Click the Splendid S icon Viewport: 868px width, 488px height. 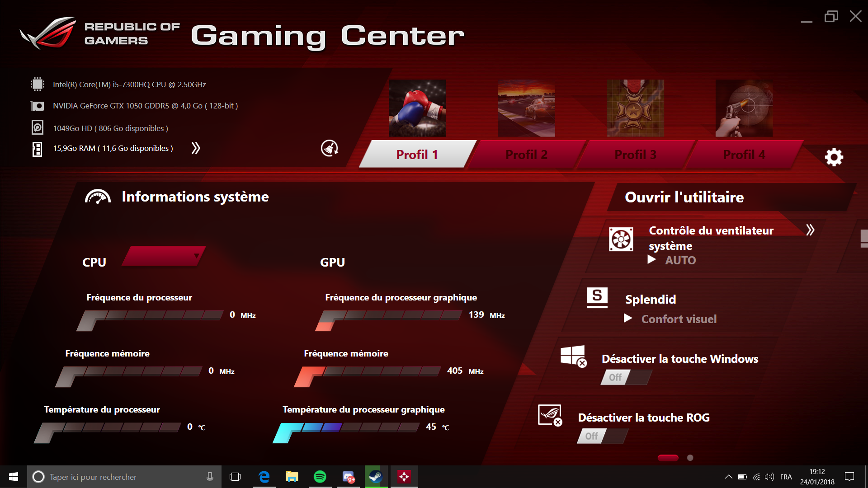[597, 298]
